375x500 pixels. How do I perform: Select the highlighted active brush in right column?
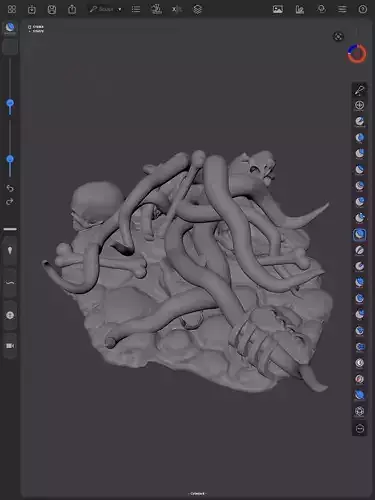coord(359,235)
